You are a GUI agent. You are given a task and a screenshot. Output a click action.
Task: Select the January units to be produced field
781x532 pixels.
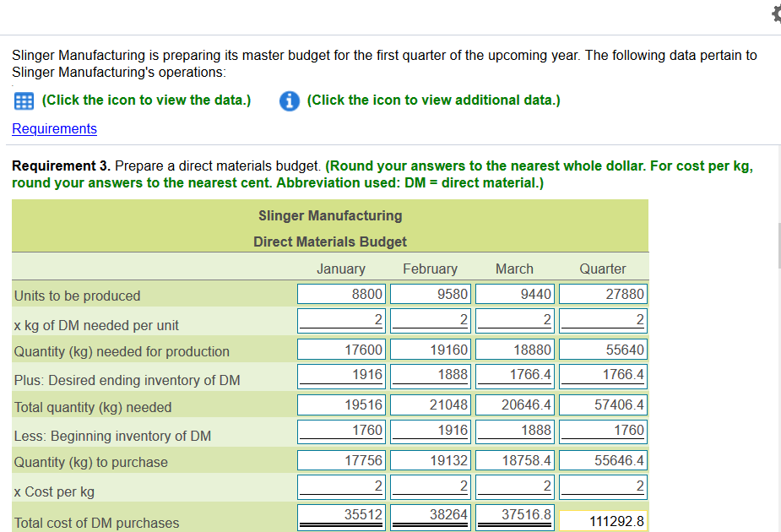[x=341, y=293]
